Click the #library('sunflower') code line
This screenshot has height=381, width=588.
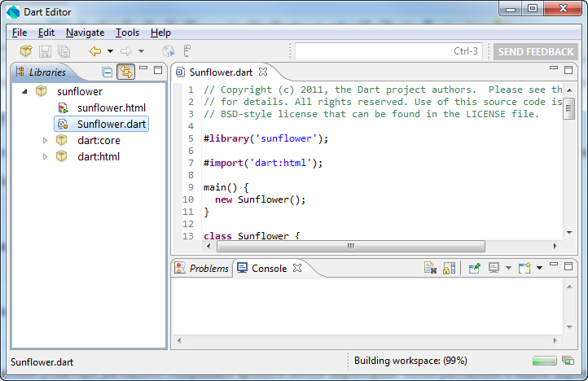tap(265, 138)
